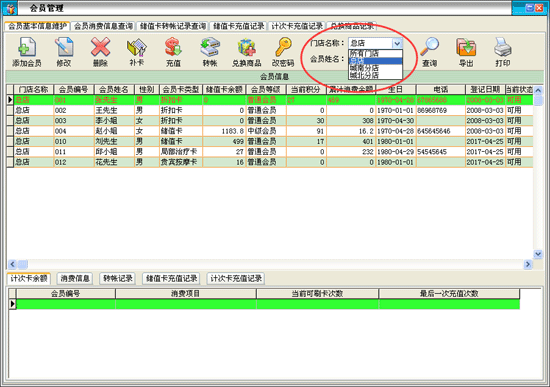Click the 充值 recharge dollar icon
The image size is (550, 387).
[x=173, y=47]
